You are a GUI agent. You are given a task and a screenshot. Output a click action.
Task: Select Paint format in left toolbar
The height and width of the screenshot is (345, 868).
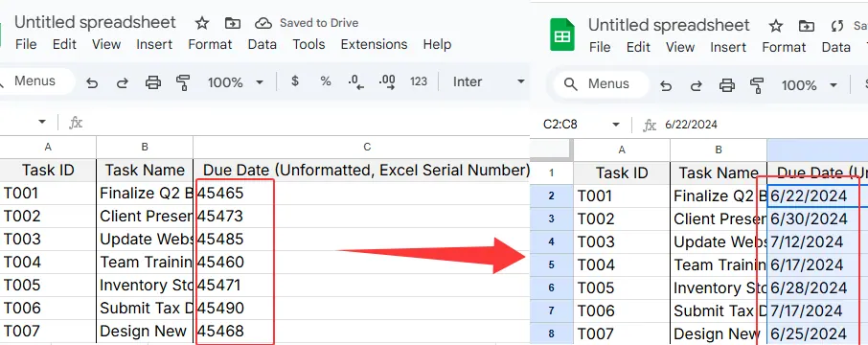tap(183, 82)
